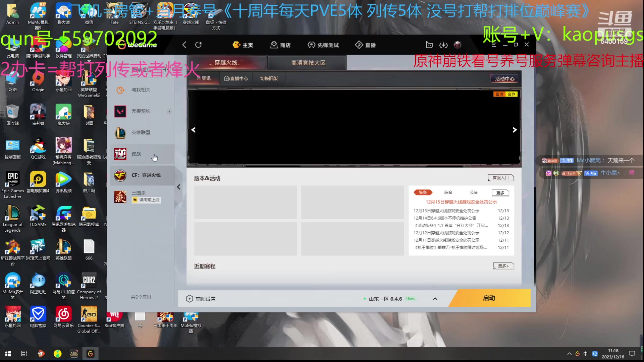Open WeGame folder manager icon
Viewport: 644px width, 362px height.
pyautogui.click(x=429, y=45)
